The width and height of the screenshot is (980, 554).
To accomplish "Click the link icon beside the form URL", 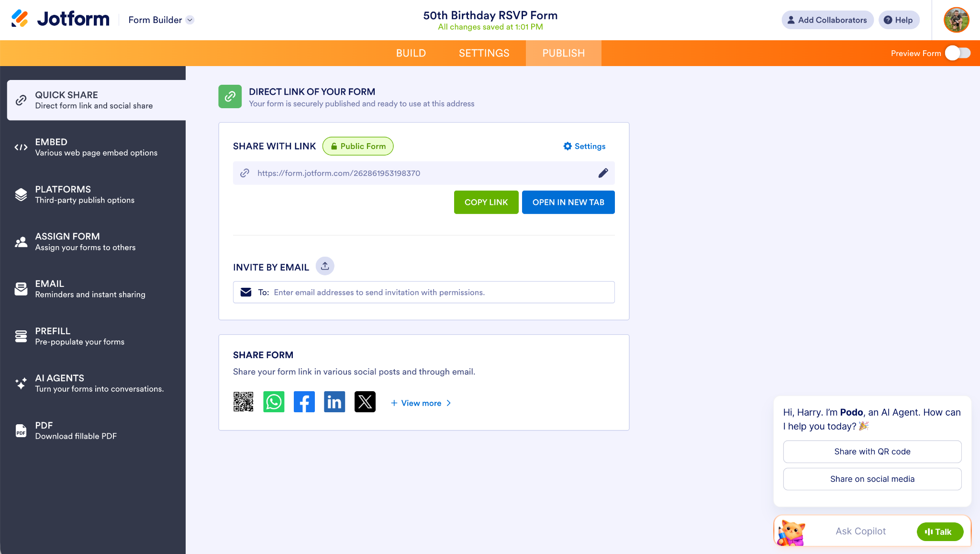I will pos(245,173).
